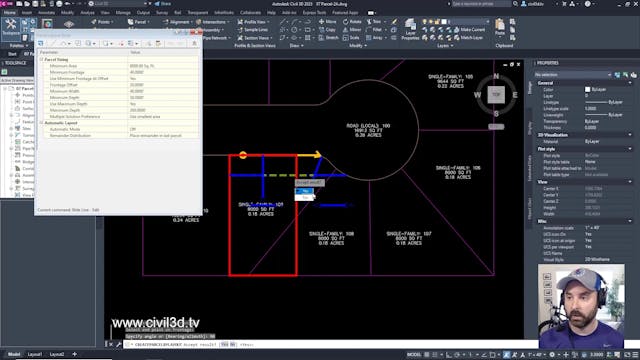Viewport: 640px width, 360px height.
Task: Open the Help ribbon tab
Action: pos(271,13)
